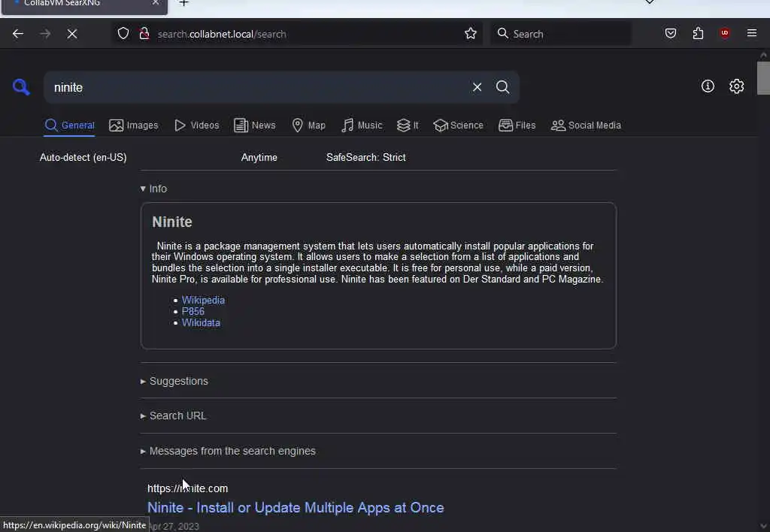The image size is (770, 532).
Task: Click the scrollbar down arrow
Action: 763,526
